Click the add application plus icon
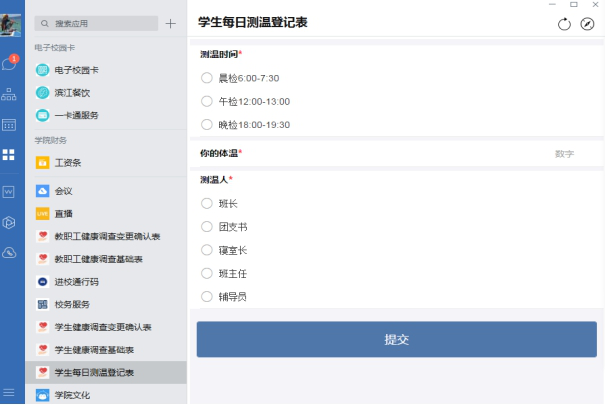This screenshot has width=605, height=405. coord(170,23)
